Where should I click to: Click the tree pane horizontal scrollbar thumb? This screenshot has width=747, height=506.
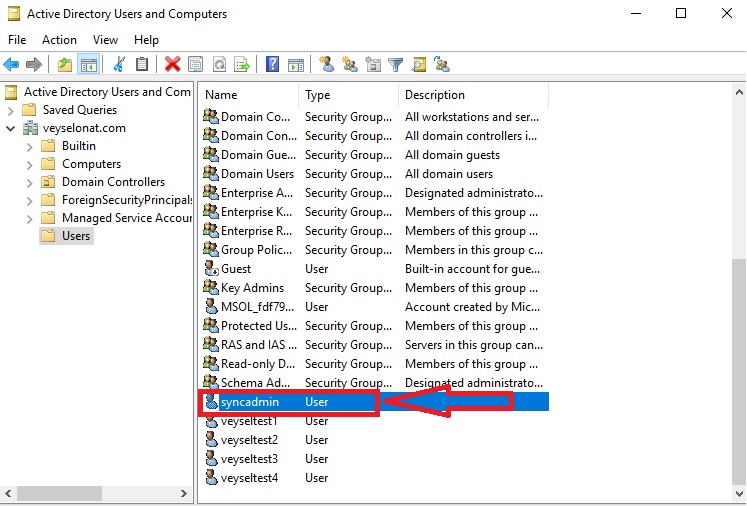[60, 494]
